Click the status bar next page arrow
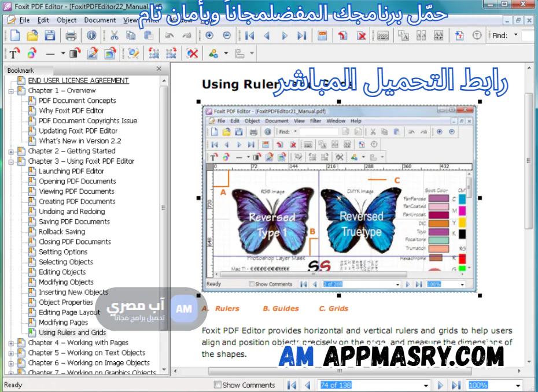This screenshot has width=538, height=392. coord(440,385)
